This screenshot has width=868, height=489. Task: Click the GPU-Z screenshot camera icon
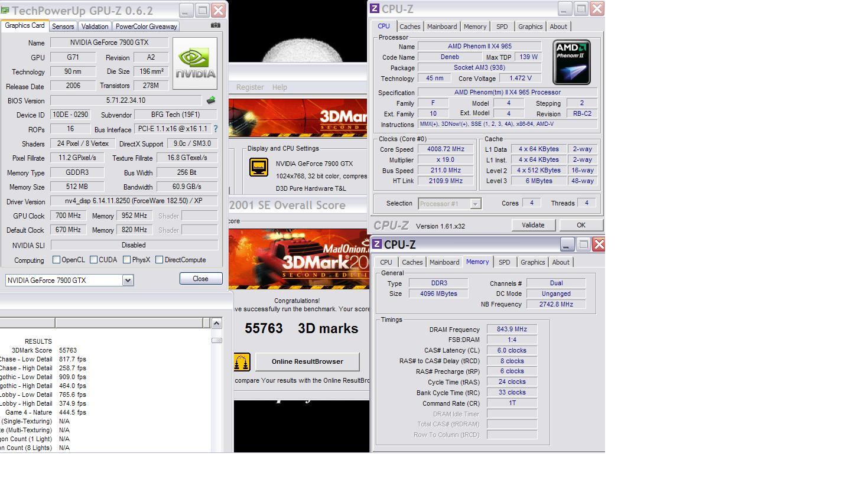click(216, 25)
